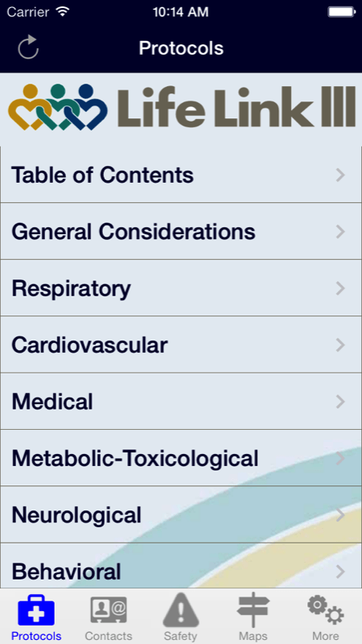The height and width of the screenshot is (644, 362).
Task: Open the Medical protocols section
Action: [181, 401]
